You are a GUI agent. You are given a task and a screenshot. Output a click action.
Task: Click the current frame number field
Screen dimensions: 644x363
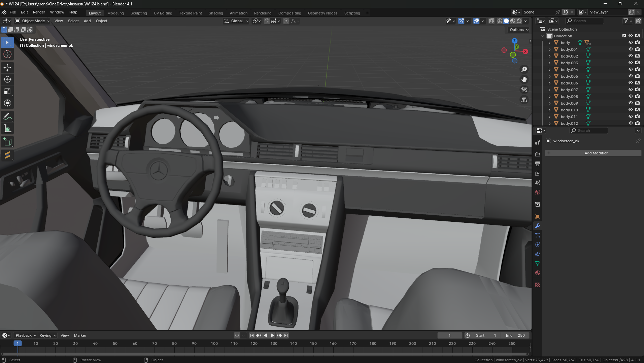pyautogui.click(x=449, y=335)
